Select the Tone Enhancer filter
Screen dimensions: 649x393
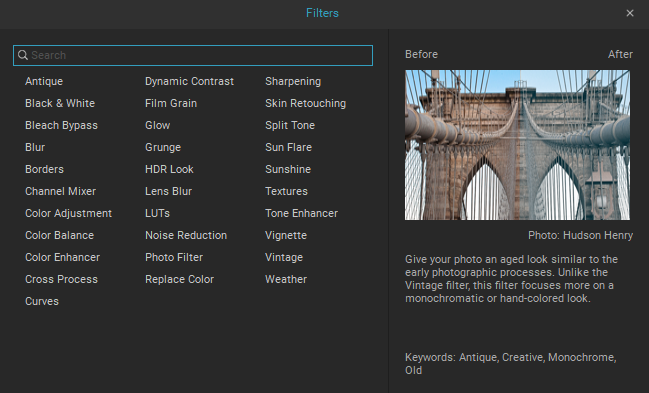[x=301, y=213]
